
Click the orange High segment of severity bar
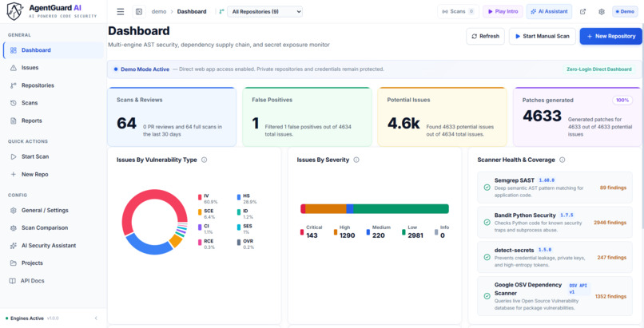(326, 208)
